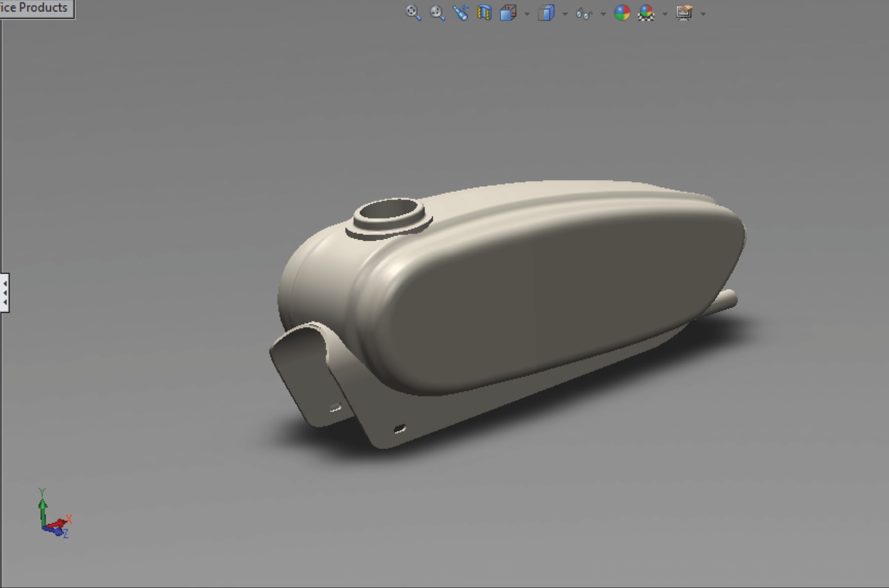
Task: Switch to the Office Products tab
Action: [x=34, y=7]
